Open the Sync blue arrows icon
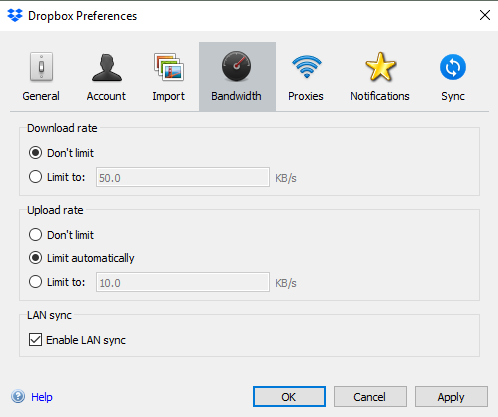498x417 pixels. coord(453,67)
